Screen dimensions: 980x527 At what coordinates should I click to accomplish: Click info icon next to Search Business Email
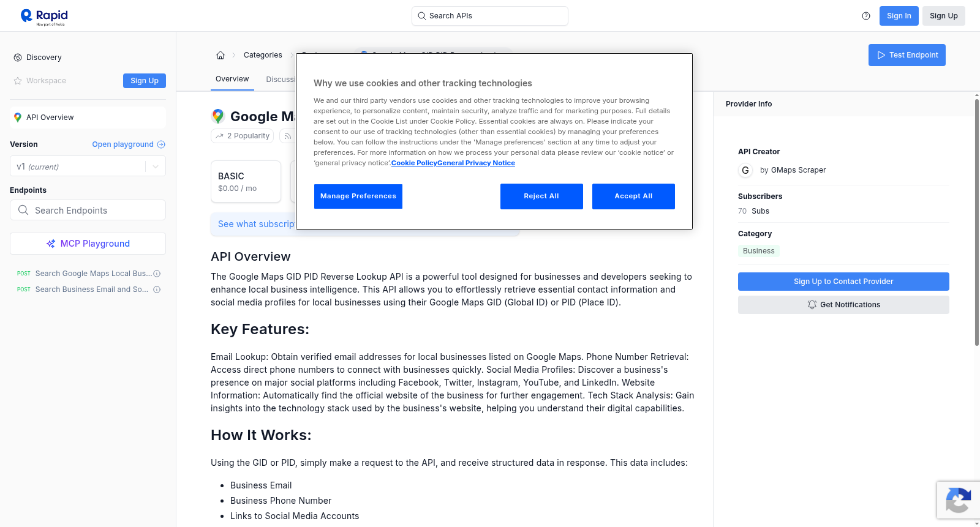[157, 290]
